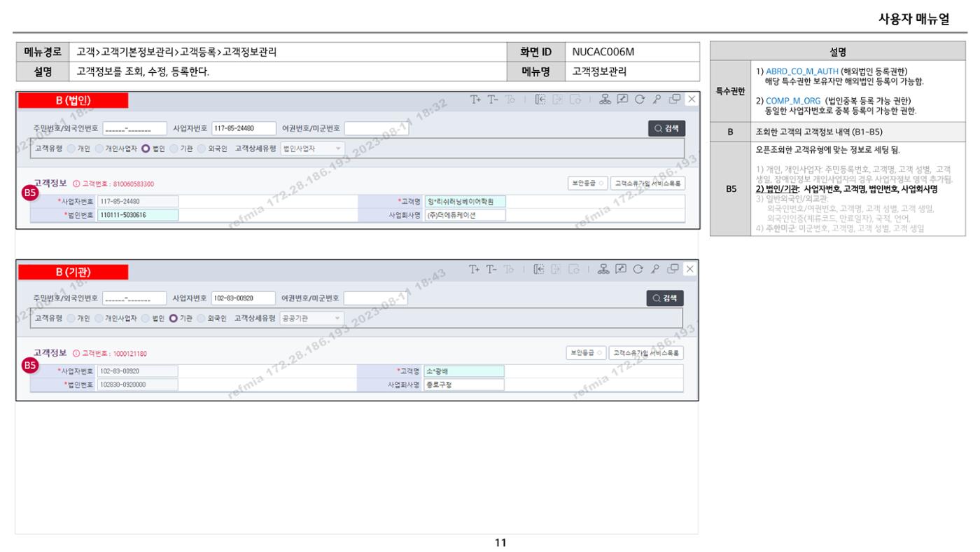Image resolution: width=980 pixels, height=552 pixels.
Task: Refresh the 기관 screen via circular arrow
Action: 640,269
